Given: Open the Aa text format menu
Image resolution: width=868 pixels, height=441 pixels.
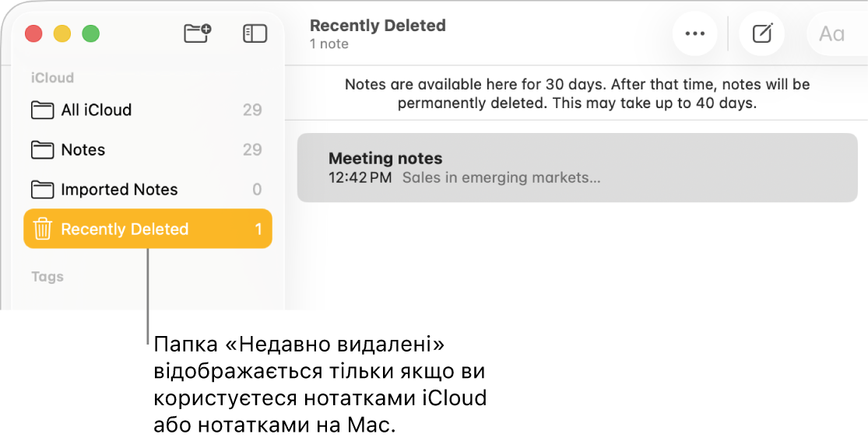Looking at the screenshot, I should 831,33.
